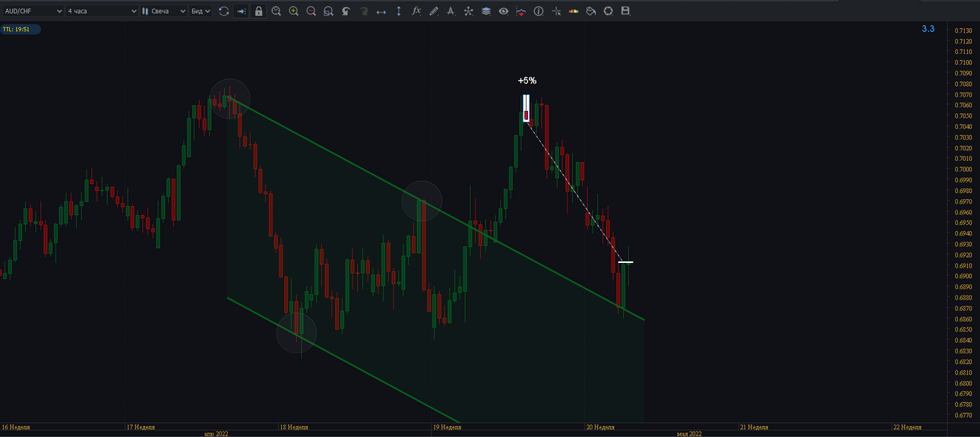Open the Свеча chart type dropdown
The height and width of the screenshot is (437, 980).
[x=163, y=11]
